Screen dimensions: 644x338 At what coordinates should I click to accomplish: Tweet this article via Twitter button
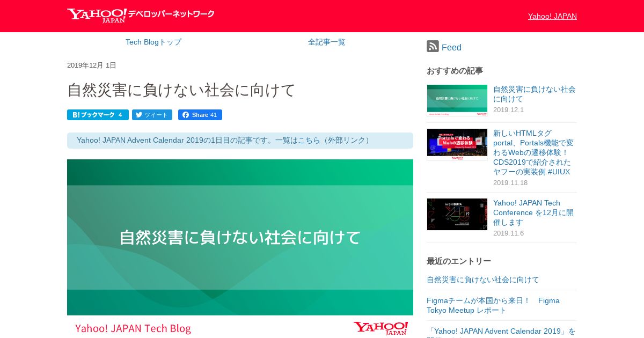[x=152, y=115]
